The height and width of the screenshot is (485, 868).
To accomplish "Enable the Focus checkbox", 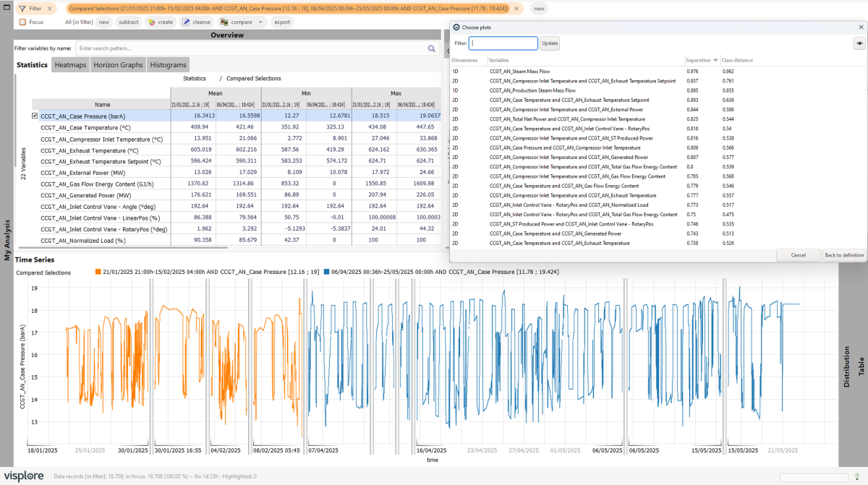I will [23, 22].
